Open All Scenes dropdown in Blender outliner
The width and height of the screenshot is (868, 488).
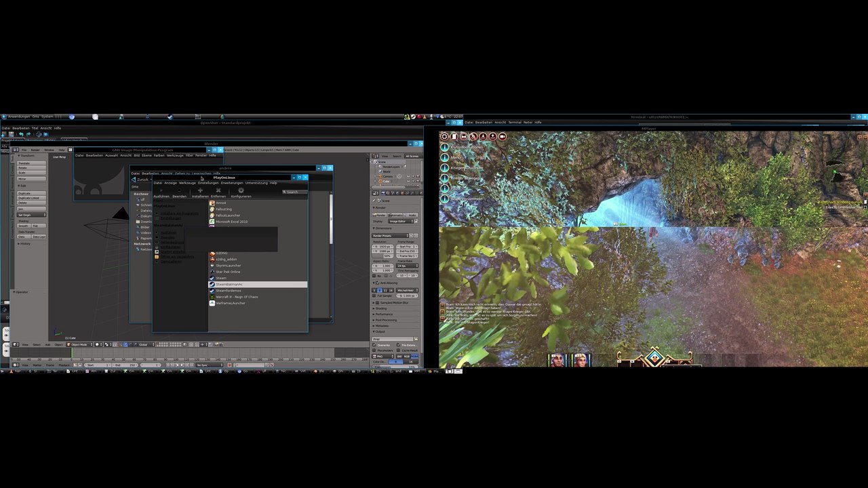coord(413,156)
